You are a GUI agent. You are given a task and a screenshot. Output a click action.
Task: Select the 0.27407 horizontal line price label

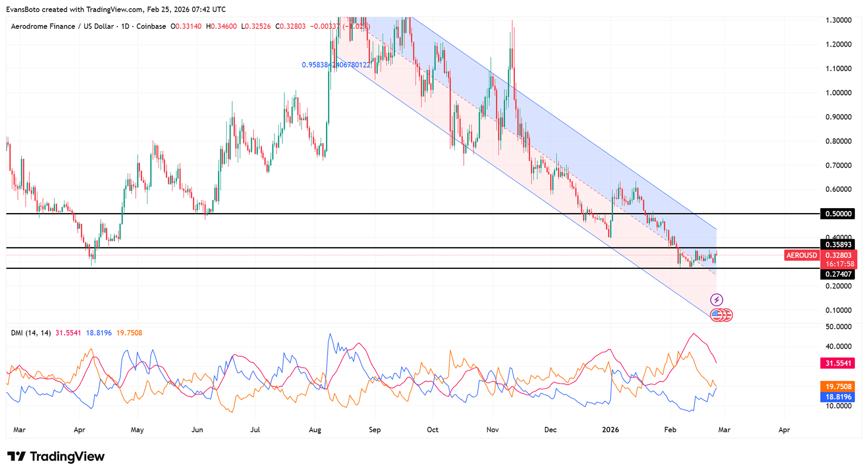tap(838, 274)
